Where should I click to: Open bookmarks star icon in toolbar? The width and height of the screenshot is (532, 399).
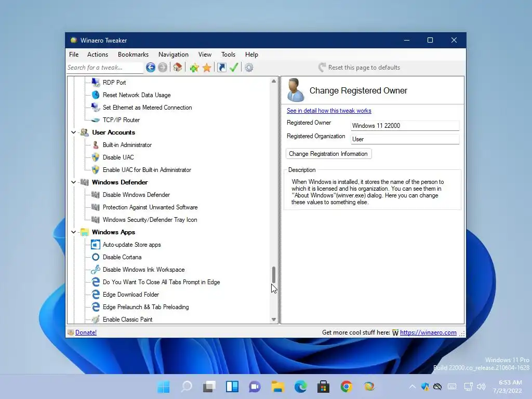click(x=207, y=68)
